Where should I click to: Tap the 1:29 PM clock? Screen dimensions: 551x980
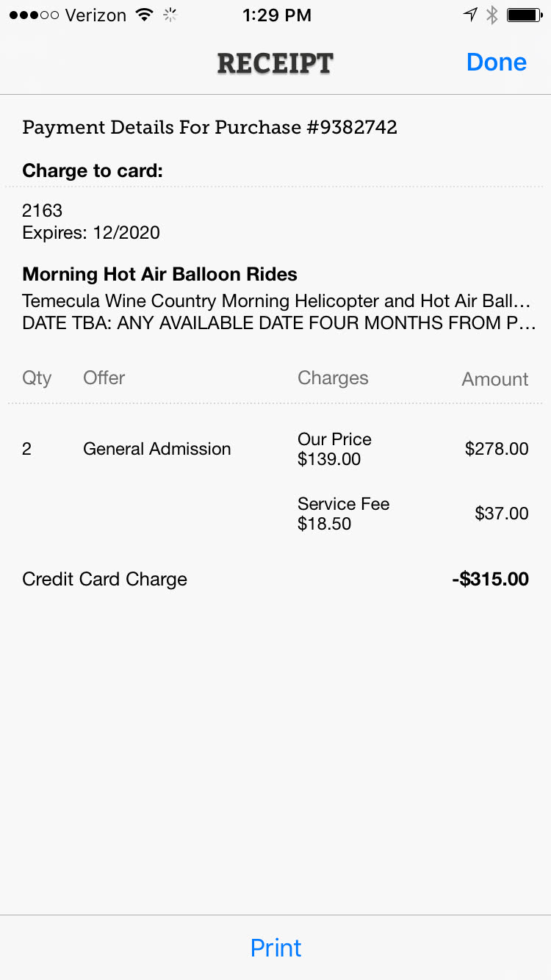coord(276,15)
